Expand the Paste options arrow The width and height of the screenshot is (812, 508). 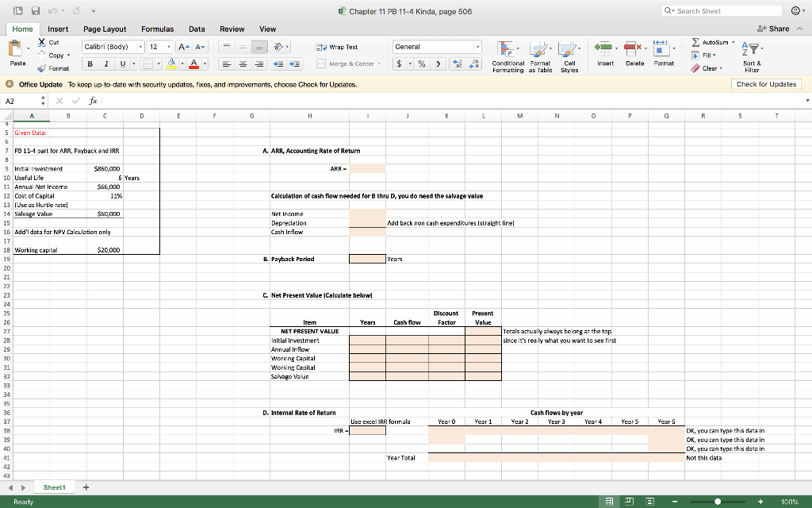(x=28, y=48)
